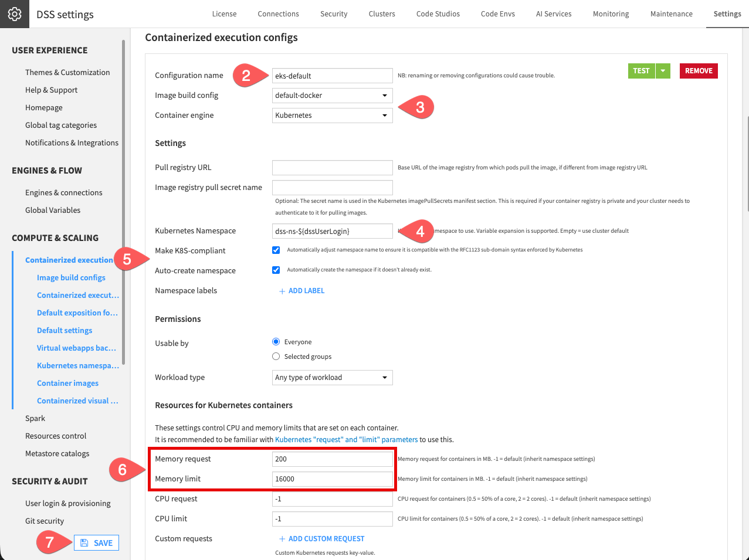Viewport: 749px width, 560px height.
Task: Go to Default settings subsection
Action: (65, 331)
